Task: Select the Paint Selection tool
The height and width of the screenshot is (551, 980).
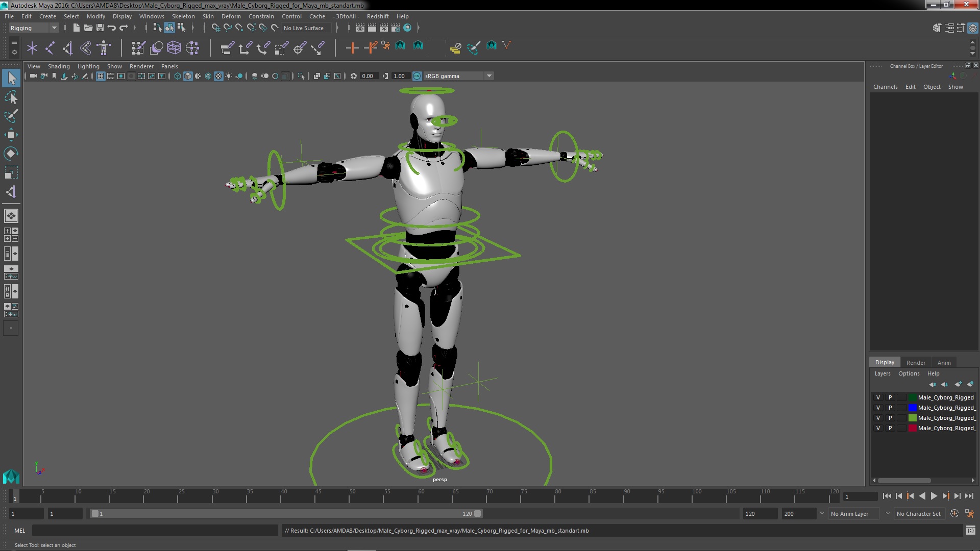Action: tap(11, 116)
